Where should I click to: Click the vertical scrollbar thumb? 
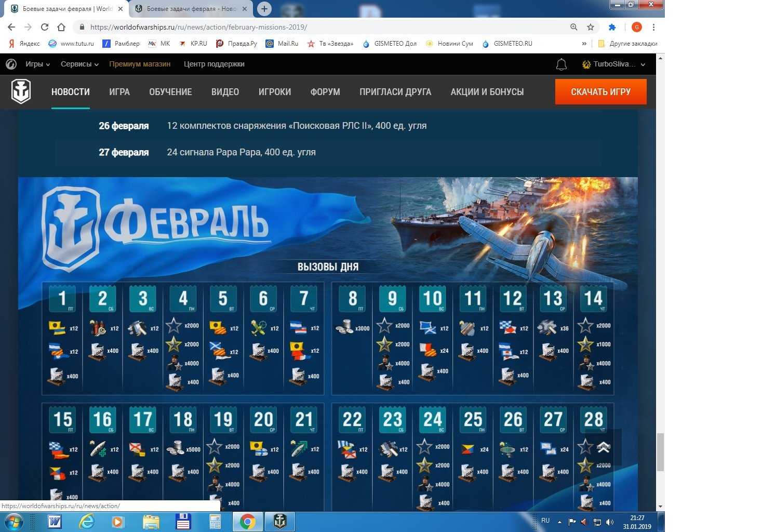pos(660,452)
